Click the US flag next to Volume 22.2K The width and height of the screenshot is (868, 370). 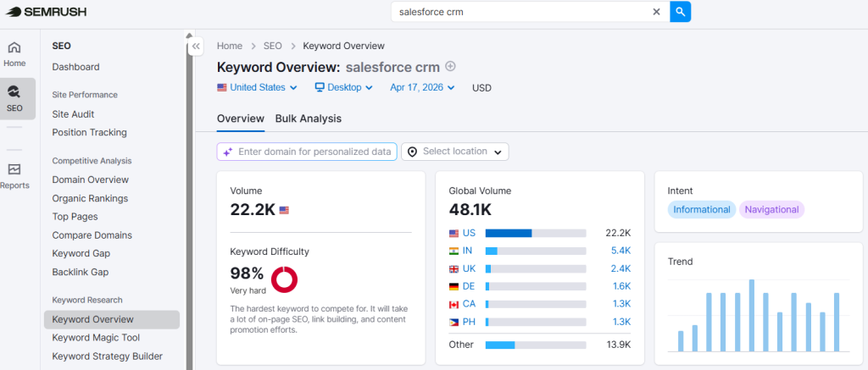pyautogui.click(x=284, y=210)
